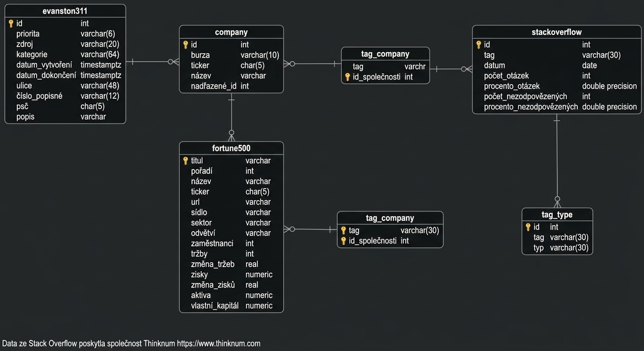Click the procento_otázek column name

[512, 86]
